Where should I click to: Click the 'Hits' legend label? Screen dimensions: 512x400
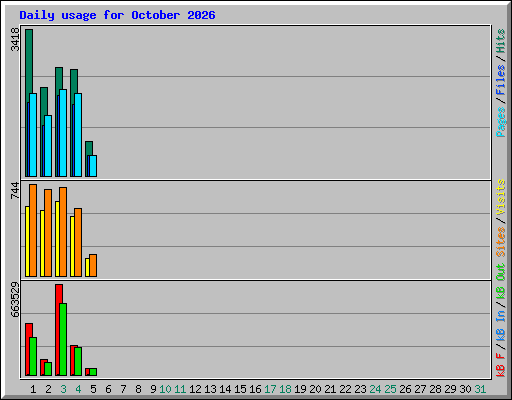(x=501, y=41)
